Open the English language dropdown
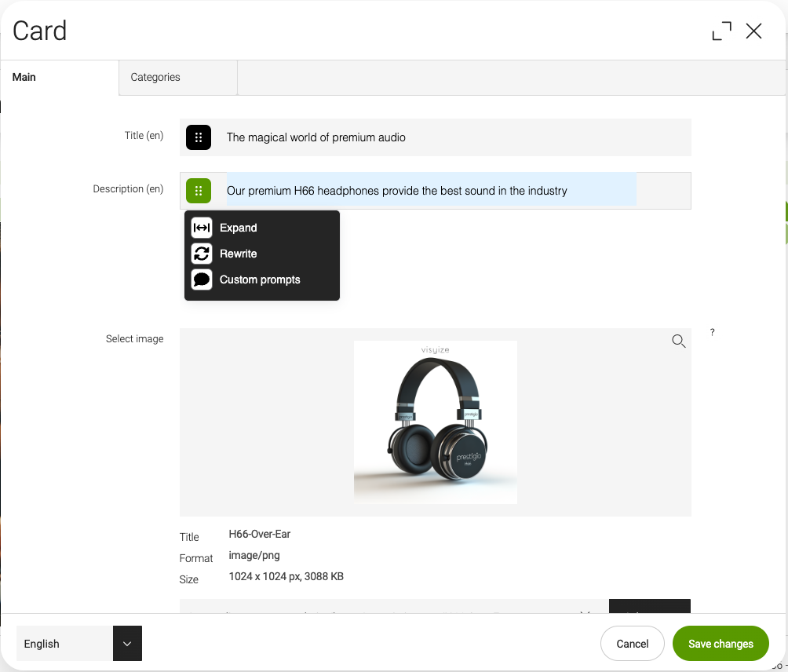This screenshot has width=788, height=672. (65, 644)
